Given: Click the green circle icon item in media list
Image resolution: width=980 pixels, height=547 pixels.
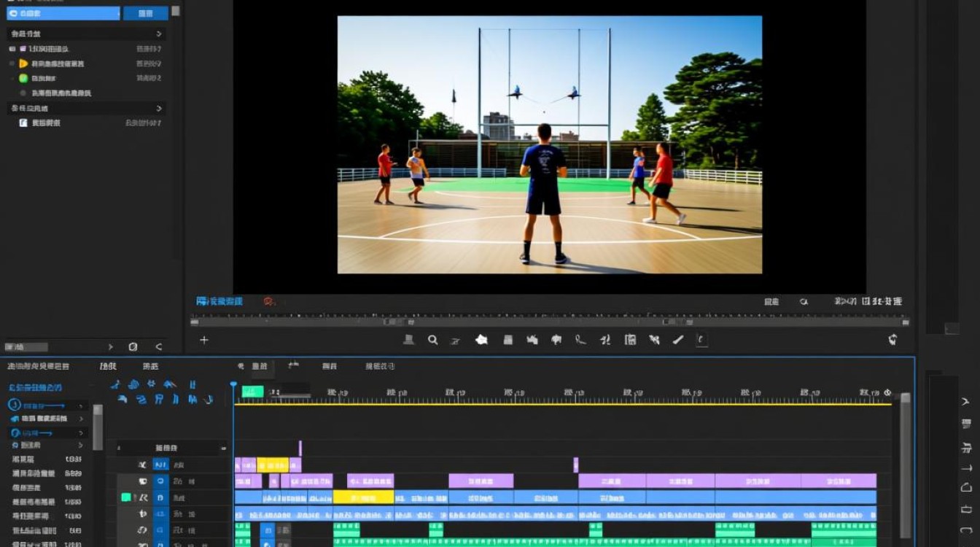Looking at the screenshot, I should (x=23, y=78).
